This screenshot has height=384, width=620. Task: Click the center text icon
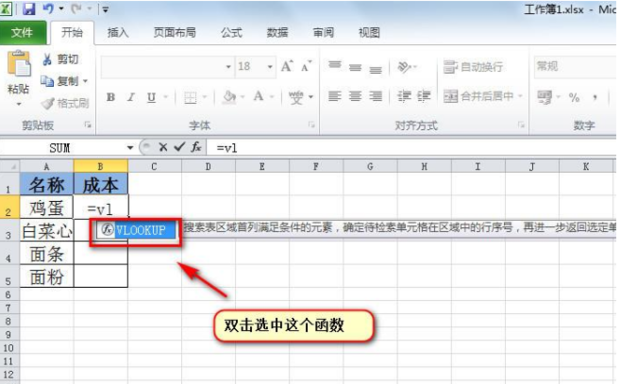355,96
